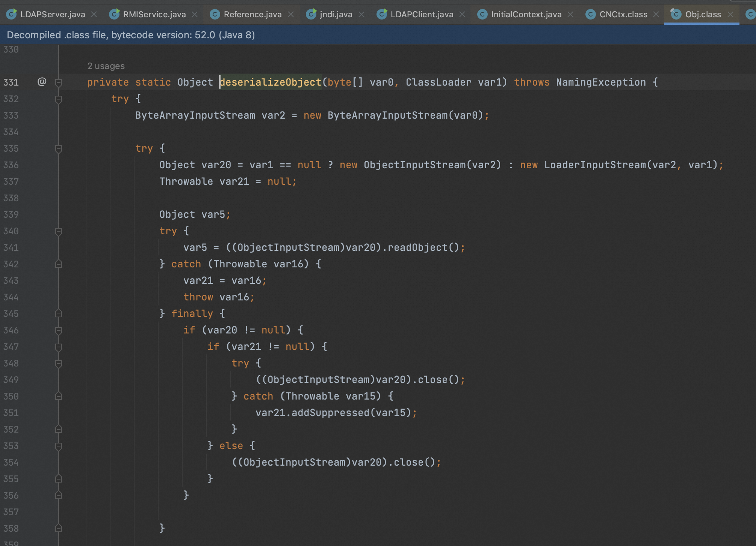The height and width of the screenshot is (546, 756).
Task: Click the fold end marker at line 356
Action: [58, 495]
